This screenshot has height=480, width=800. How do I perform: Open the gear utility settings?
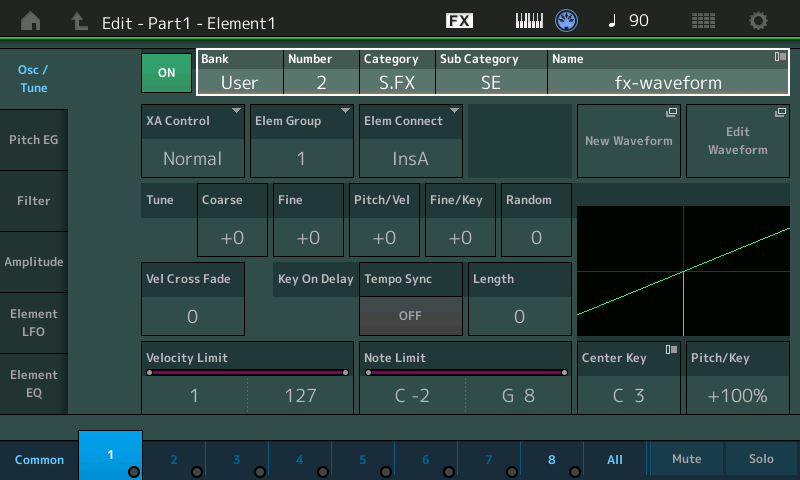pyautogui.click(x=759, y=21)
